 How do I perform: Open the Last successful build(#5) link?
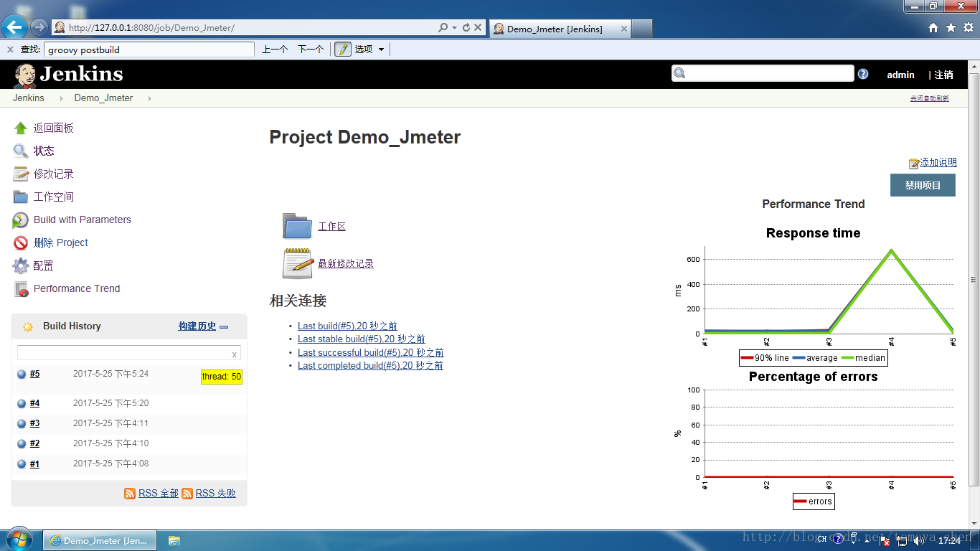[x=371, y=353]
